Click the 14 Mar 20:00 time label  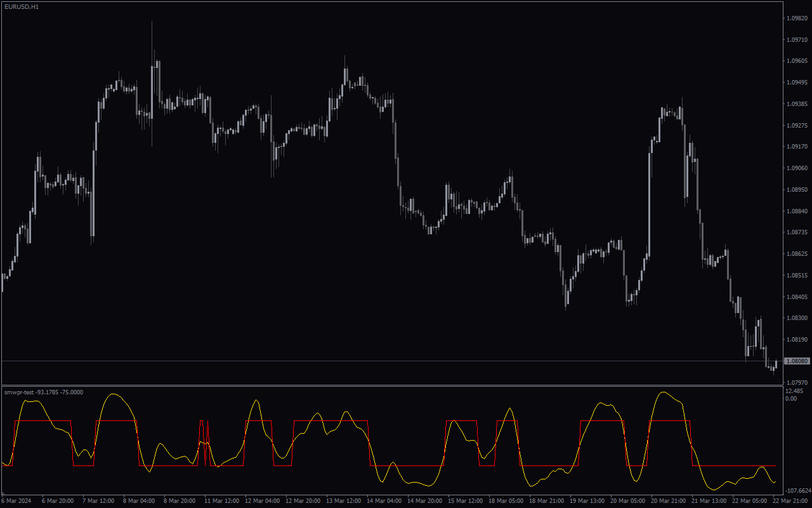tap(424, 501)
